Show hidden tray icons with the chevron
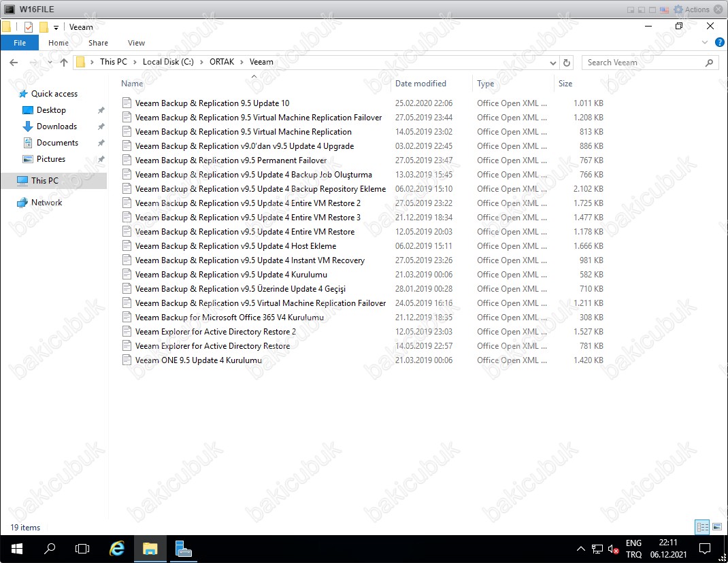Viewport: 728px width, 563px height. [x=580, y=549]
